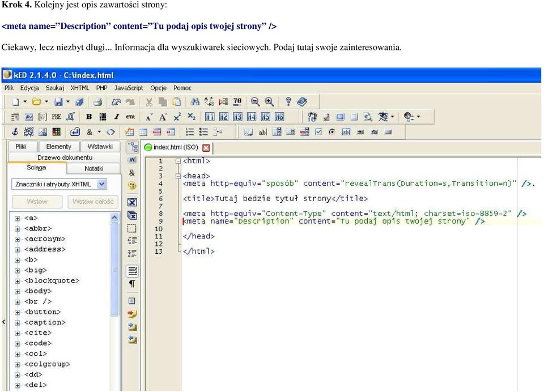Click the question mark Help icon
This screenshot has width=544, height=392.
288,101
